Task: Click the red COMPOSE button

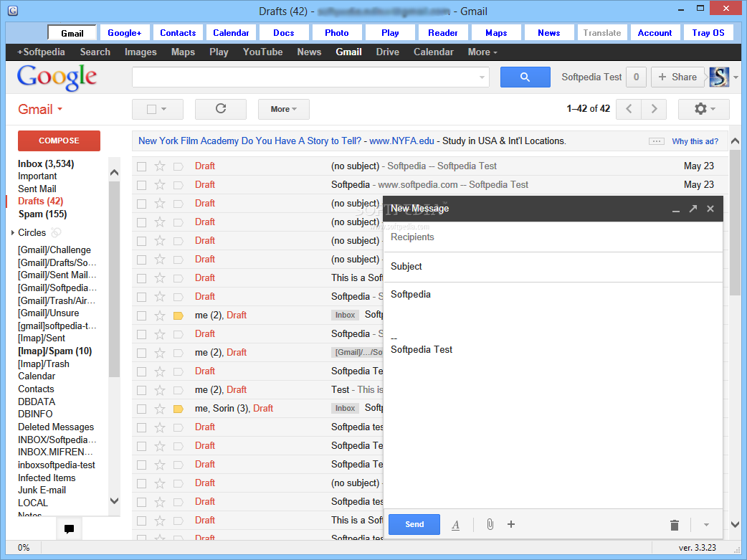Action: pyautogui.click(x=59, y=141)
